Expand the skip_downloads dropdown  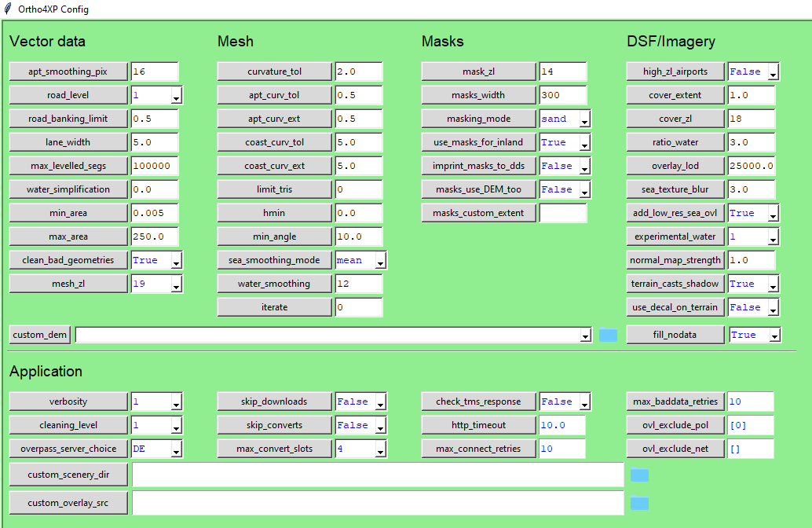(x=380, y=402)
